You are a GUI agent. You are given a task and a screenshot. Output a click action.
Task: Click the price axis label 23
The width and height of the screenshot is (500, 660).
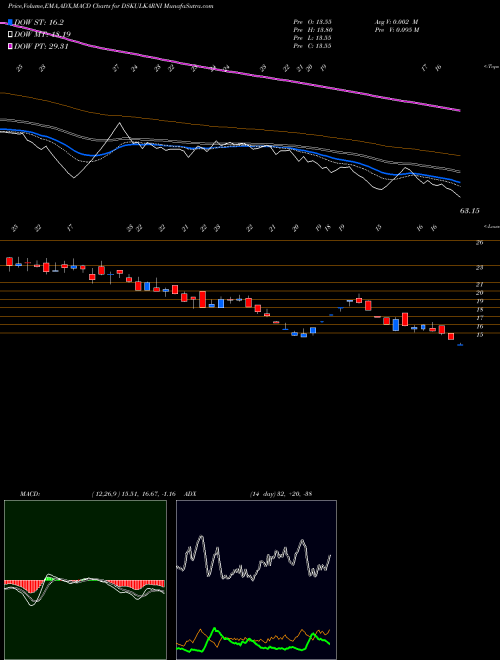click(479, 267)
